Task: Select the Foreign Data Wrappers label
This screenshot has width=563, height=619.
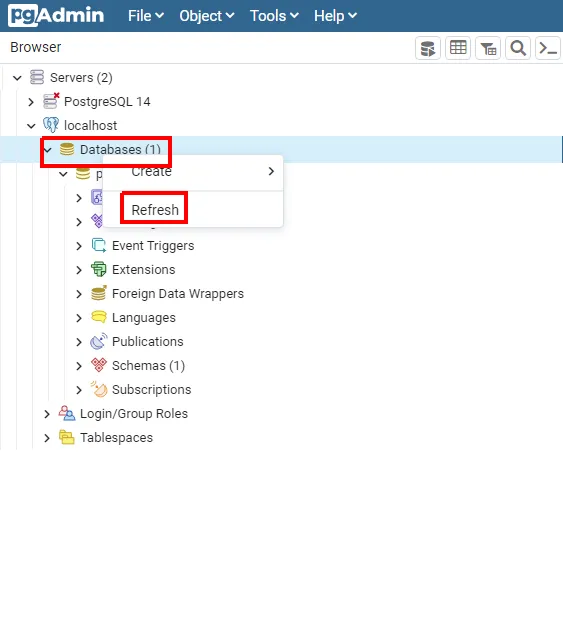Action: pyautogui.click(x=178, y=294)
